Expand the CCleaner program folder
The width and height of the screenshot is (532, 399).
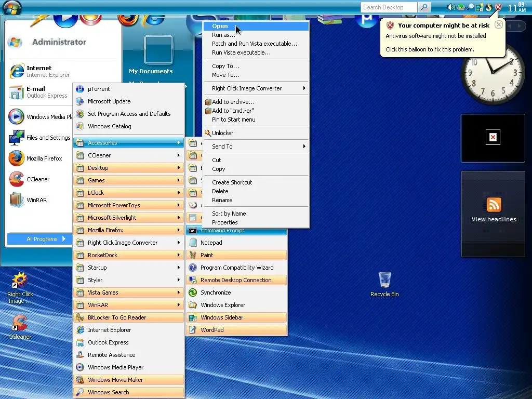[129, 155]
